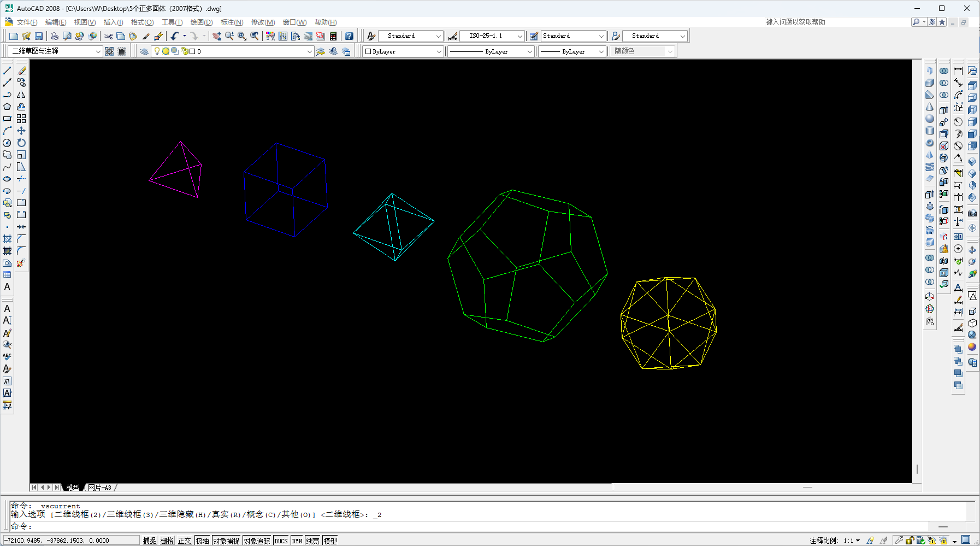Open the Help question mark icon
Image resolution: width=980 pixels, height=546 pixels.
point(349,36)
